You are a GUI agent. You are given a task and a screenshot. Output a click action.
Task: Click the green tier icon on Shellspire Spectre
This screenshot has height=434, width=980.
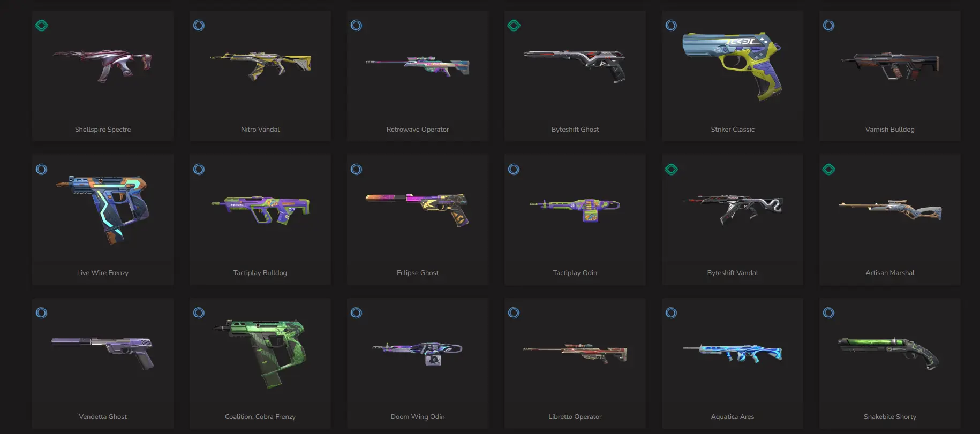[42, 25]
